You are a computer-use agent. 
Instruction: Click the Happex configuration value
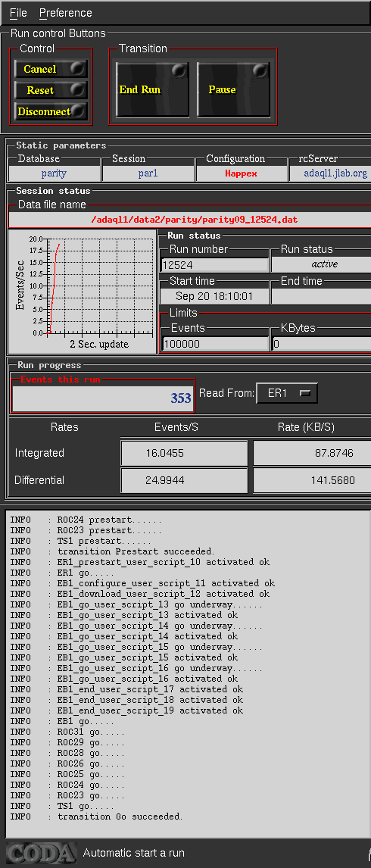[x=241, y=173]
